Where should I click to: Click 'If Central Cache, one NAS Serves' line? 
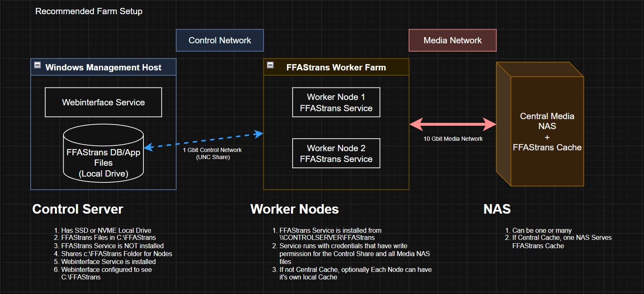click(x=562, y=238)
